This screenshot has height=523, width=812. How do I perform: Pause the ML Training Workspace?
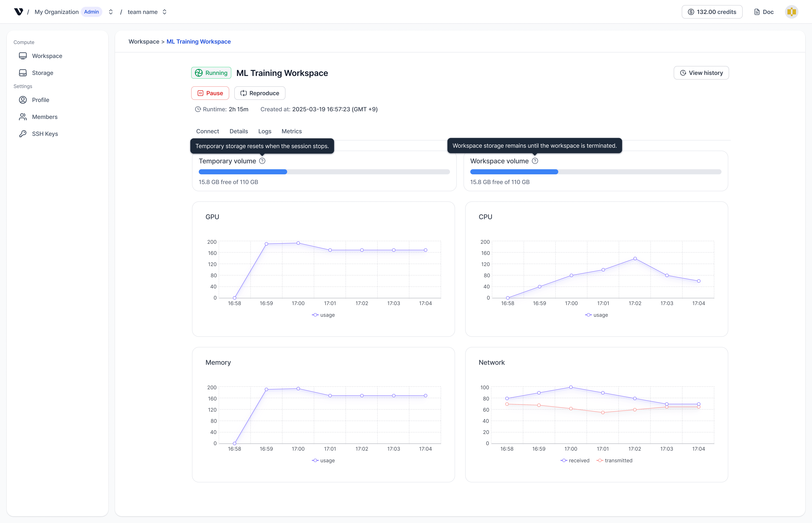point(210,93)
